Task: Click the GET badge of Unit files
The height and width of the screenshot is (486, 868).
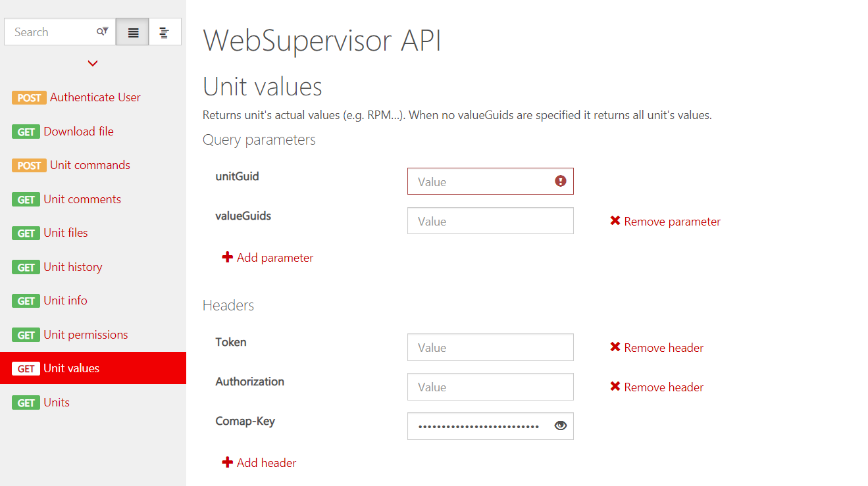Action: coord(26,233)
